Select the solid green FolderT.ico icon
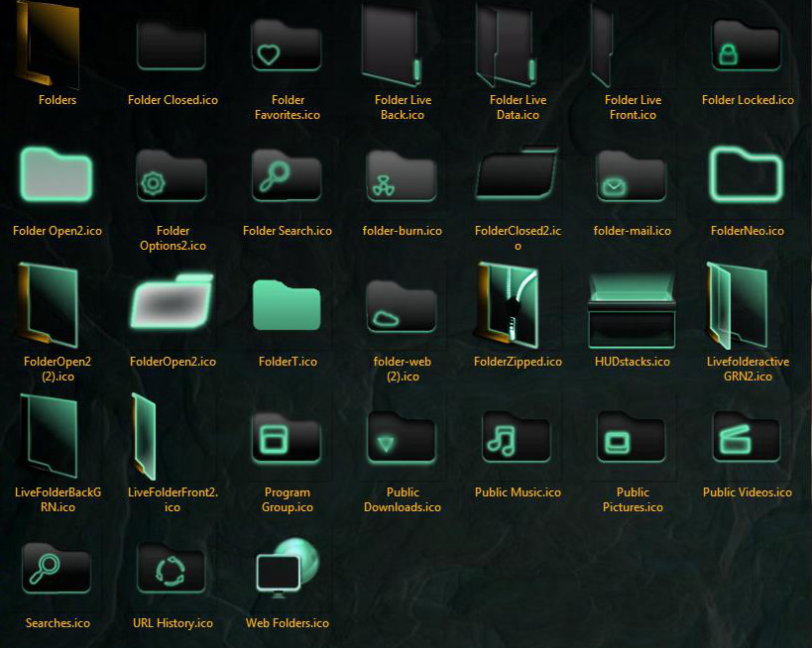Image resolution: width=812 pixels, height=648 pixels. pyautogui.click(x=287, y=305)
